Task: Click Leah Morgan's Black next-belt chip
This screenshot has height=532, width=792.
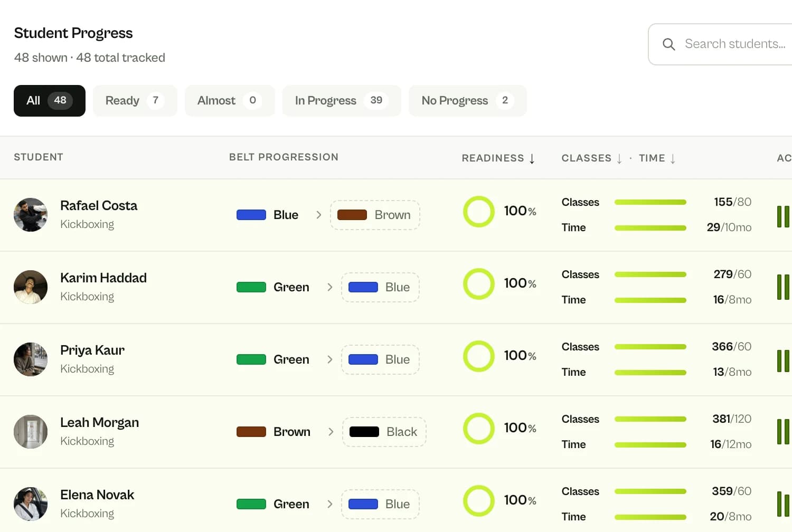Action: 384,432
